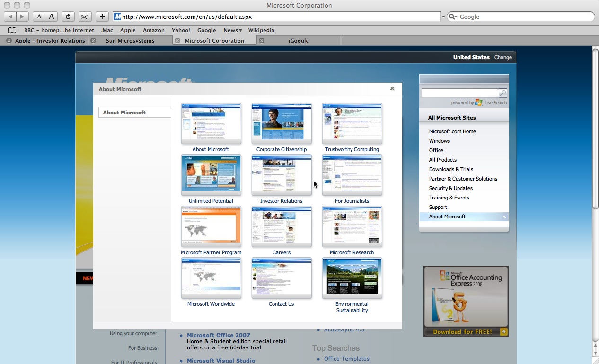Click the Safari back arrow button
599x364 pixels.
pyautogui.click(x=10, y=17)
